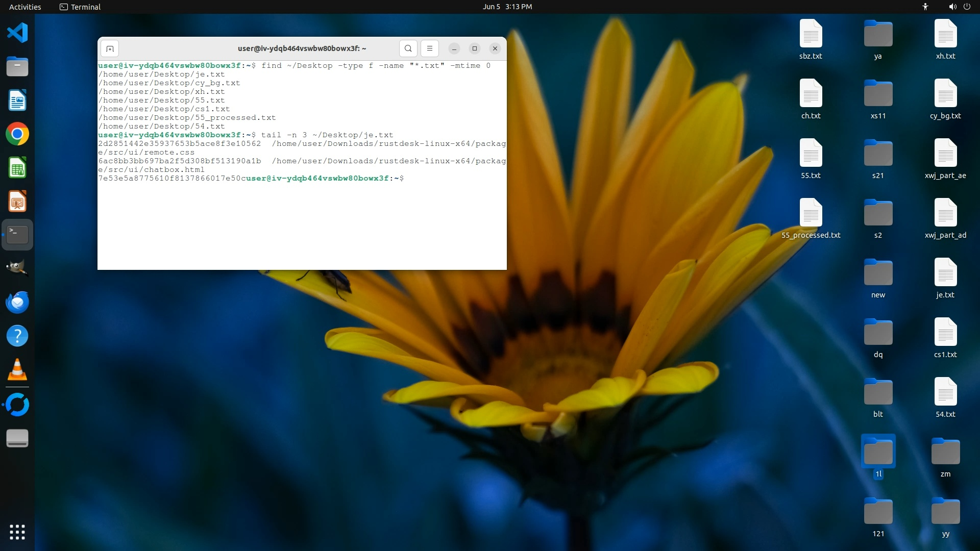Select the 55_processed.txt desktop file
Viewport: 980px width, 551px height.
click(x=811, y=213)
